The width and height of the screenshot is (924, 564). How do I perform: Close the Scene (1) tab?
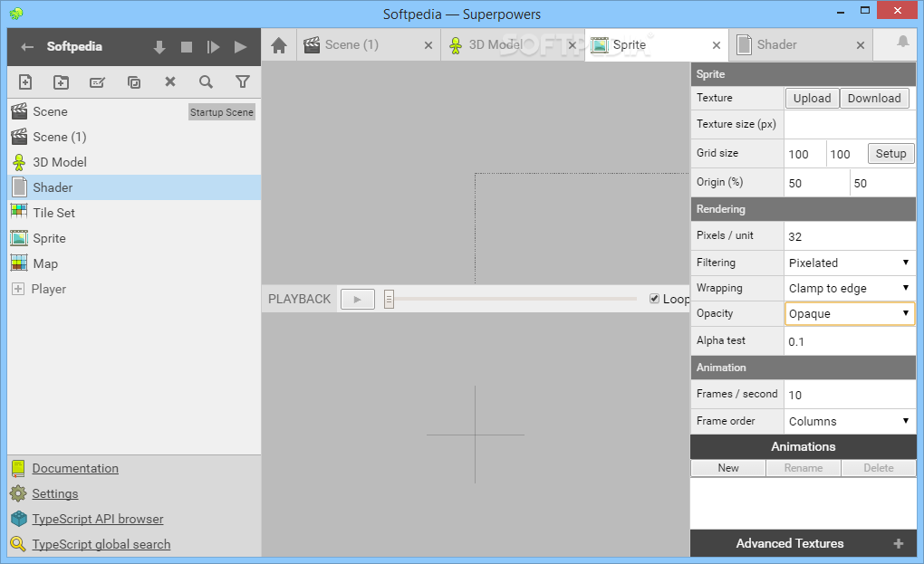(428, 45)
